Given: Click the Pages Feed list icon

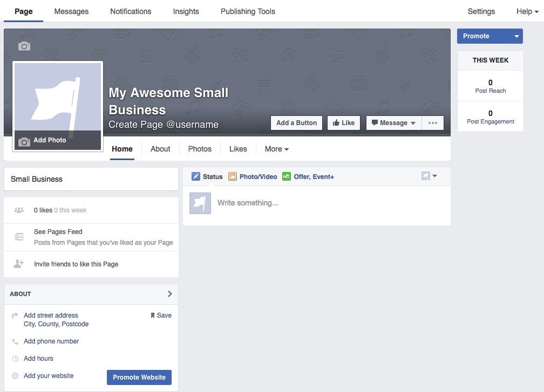Looking at the screenshot, I should coord(19,237).
